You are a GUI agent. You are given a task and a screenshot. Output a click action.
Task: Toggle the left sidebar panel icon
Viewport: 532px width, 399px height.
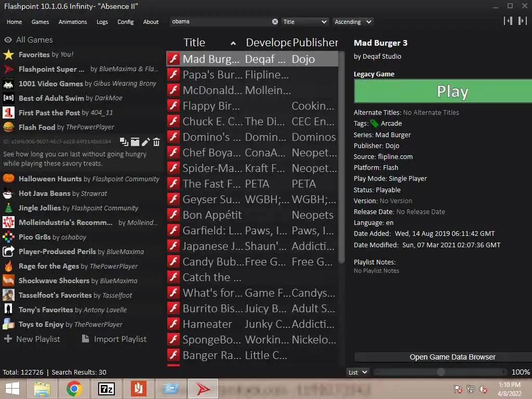click(x=508, y=21)
